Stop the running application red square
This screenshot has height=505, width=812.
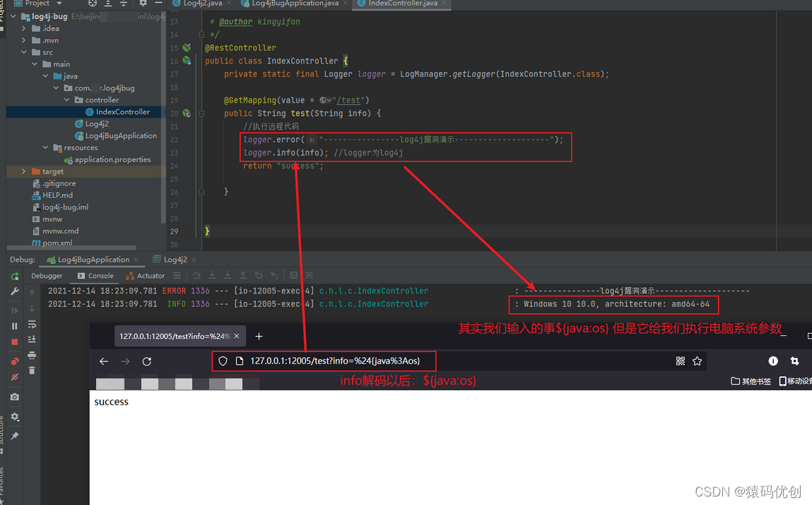pos(15,342)
